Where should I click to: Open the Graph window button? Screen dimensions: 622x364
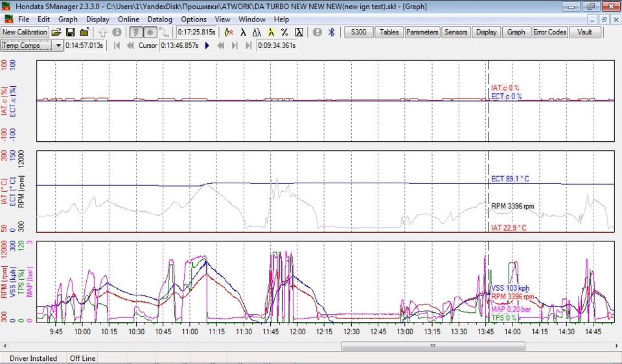coord(516,32)
